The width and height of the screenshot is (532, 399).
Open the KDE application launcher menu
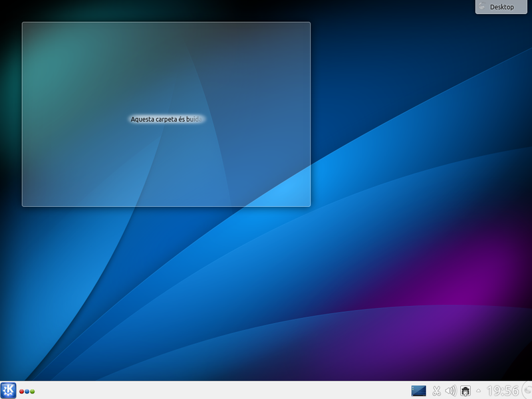click(x=8, y=390)
